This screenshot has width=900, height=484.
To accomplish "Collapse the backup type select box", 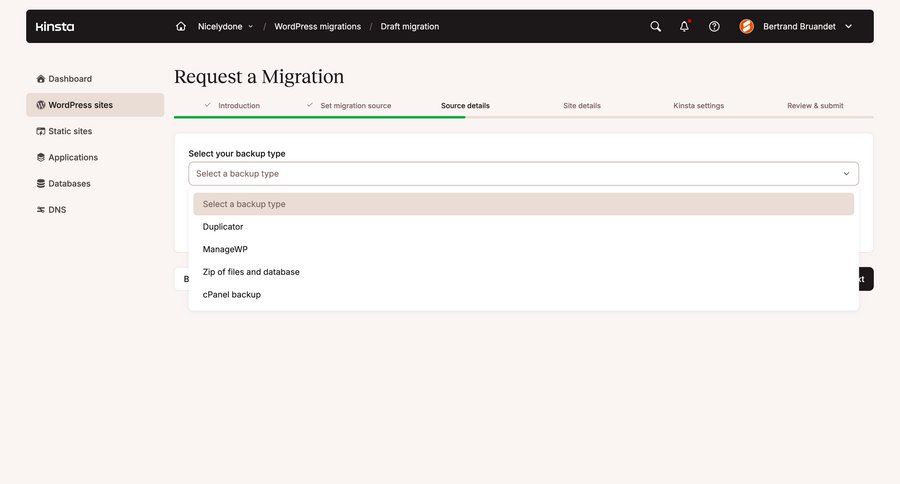I will click(x=523, y=174).
